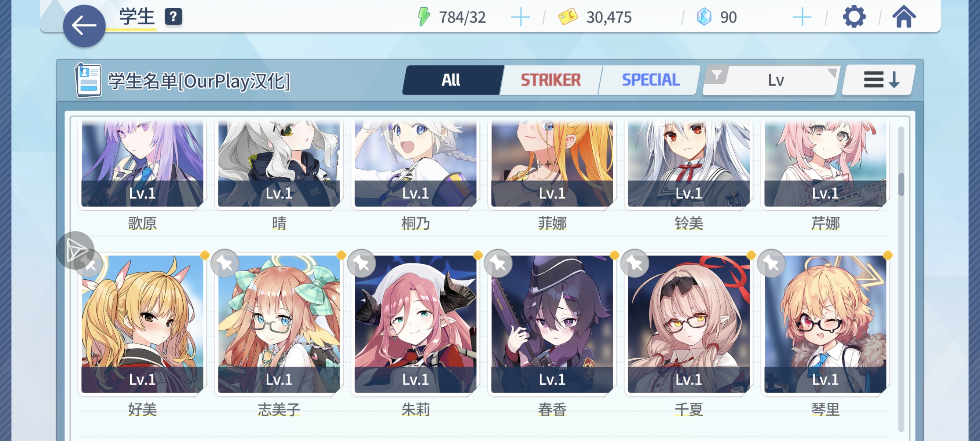Viewport: 980px width, 441px height.
Task: Switch sort order descending arrow button
Action: pos(879,80)
